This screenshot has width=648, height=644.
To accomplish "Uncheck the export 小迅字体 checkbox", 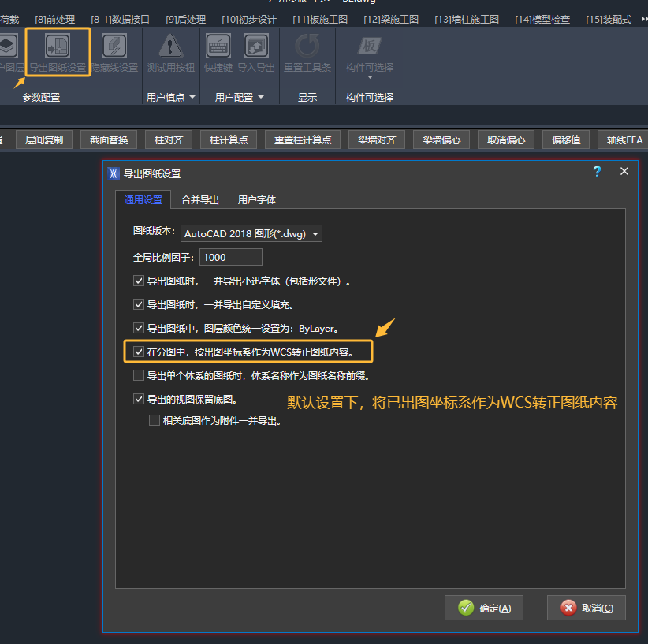I will coord(140,281).
